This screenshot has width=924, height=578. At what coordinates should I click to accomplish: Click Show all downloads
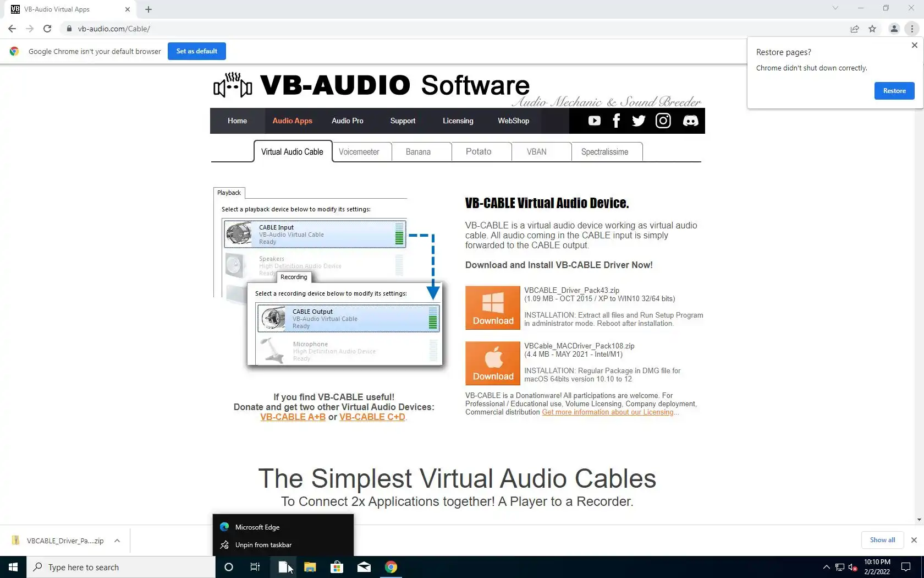pos(882,540)
